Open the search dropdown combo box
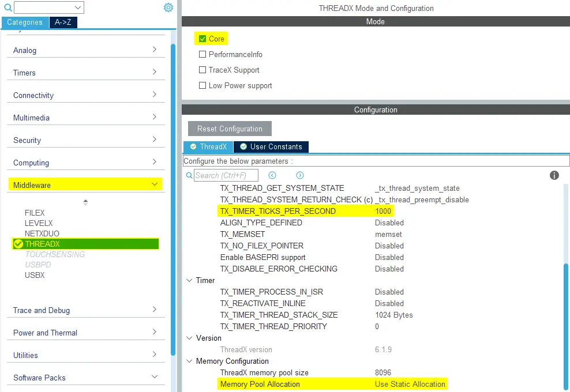 pos(78,7)
